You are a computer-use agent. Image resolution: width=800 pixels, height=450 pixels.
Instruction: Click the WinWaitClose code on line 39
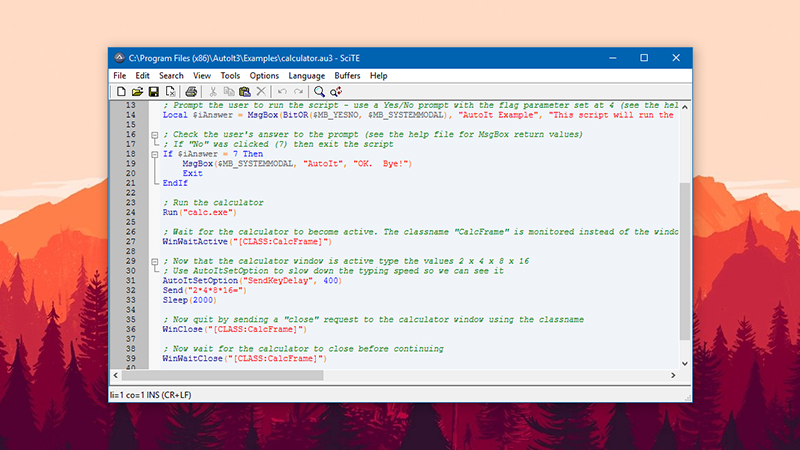(x=244, y=359)
